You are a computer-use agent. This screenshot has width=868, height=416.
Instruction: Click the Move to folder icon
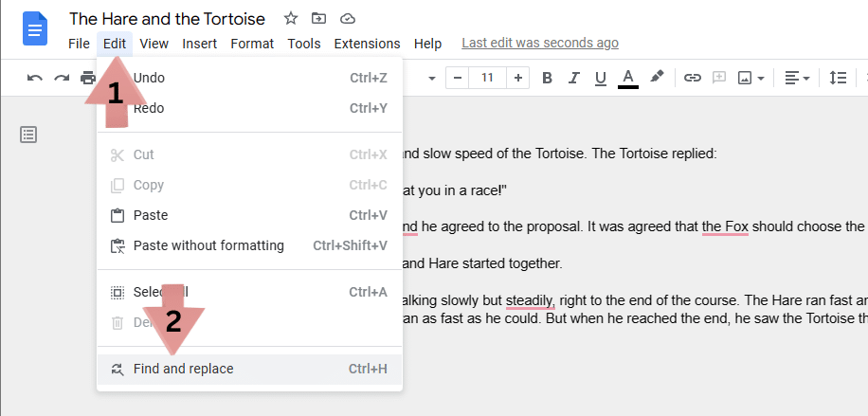[x=318, y=18]
